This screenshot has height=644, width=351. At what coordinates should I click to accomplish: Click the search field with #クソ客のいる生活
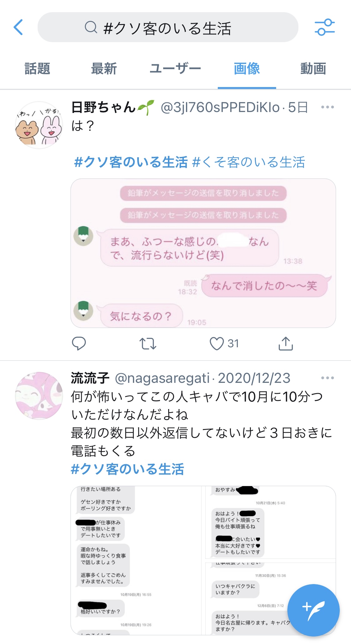[168, 27]
